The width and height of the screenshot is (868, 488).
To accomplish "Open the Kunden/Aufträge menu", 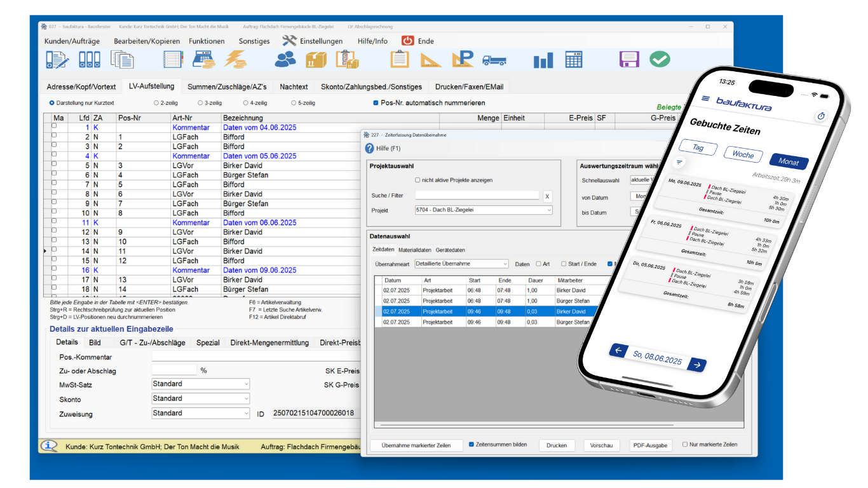I will coord(72,41).
